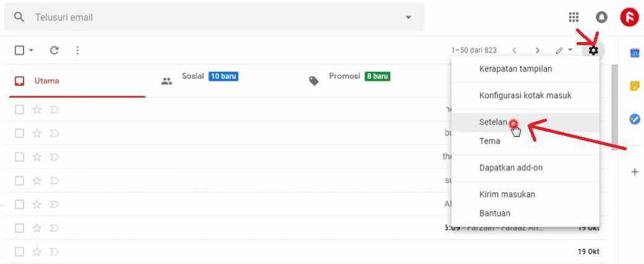Image resolution: width=644 pixels, height=264 pixels.
Task: Open Google Calendar side panel
Action: [634, 53]
